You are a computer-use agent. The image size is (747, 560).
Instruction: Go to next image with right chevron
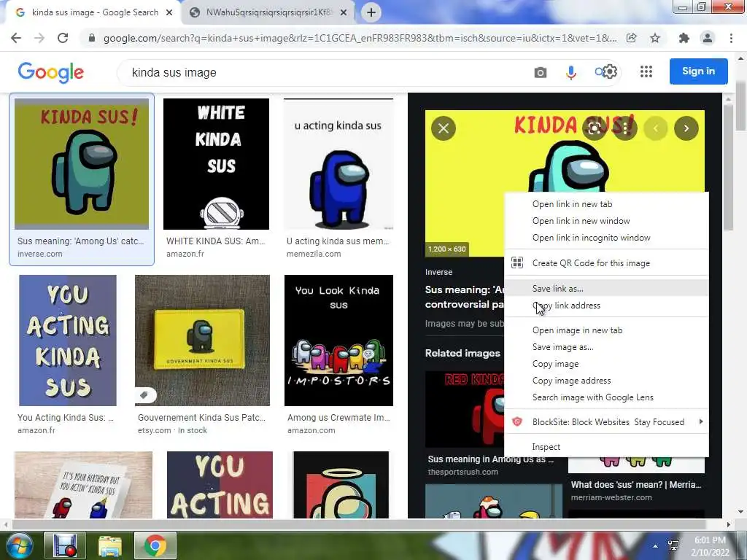coord(686,128)
